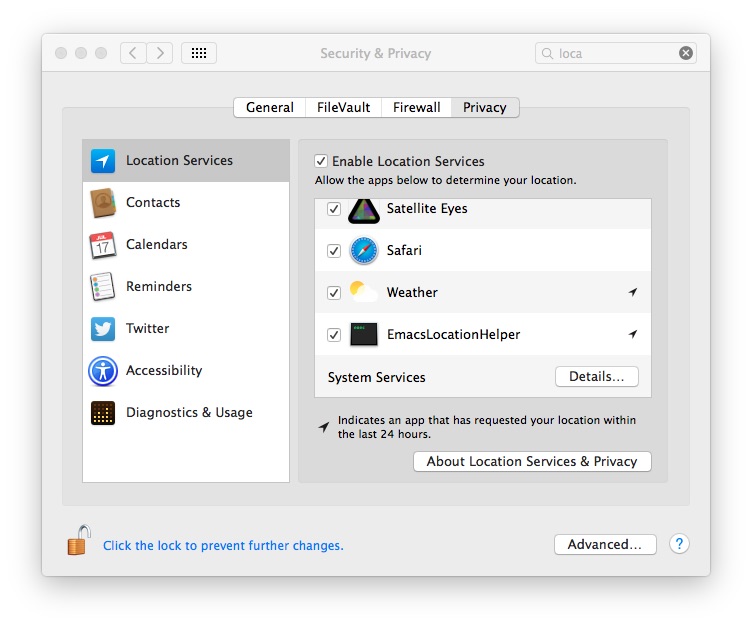Uncheck location access for Weather
Screen dimensions: 752x626
click(334, 293)
